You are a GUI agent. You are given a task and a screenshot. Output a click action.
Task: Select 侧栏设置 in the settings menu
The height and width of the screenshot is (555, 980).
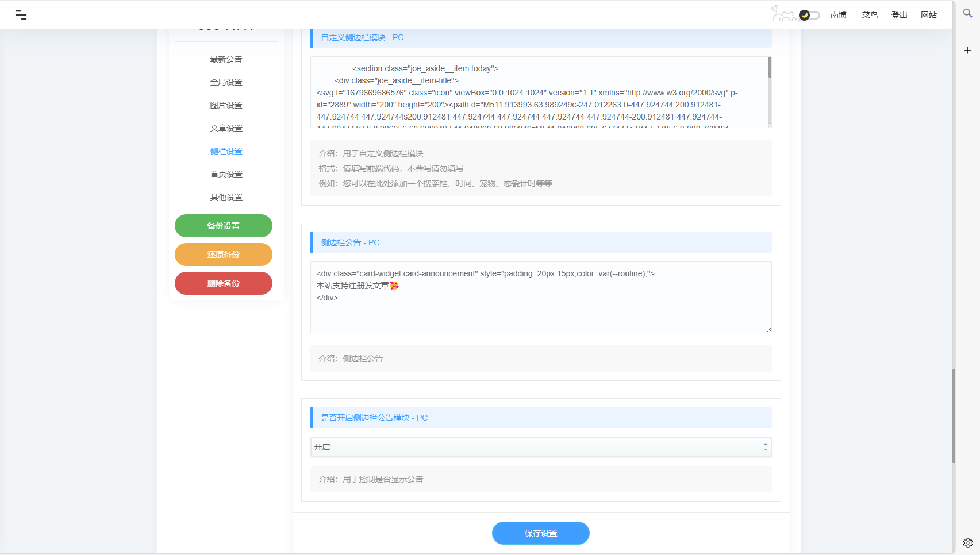pyautogui.click(x=226, y=151)
